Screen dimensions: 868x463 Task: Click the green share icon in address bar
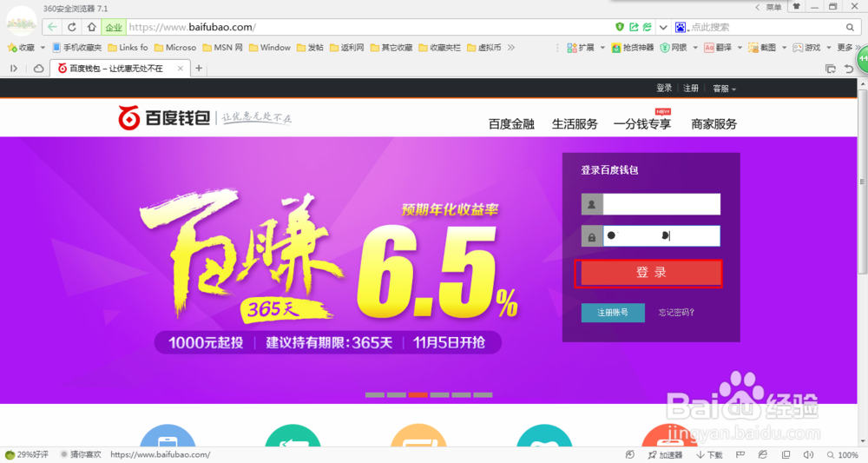[634, 27]
